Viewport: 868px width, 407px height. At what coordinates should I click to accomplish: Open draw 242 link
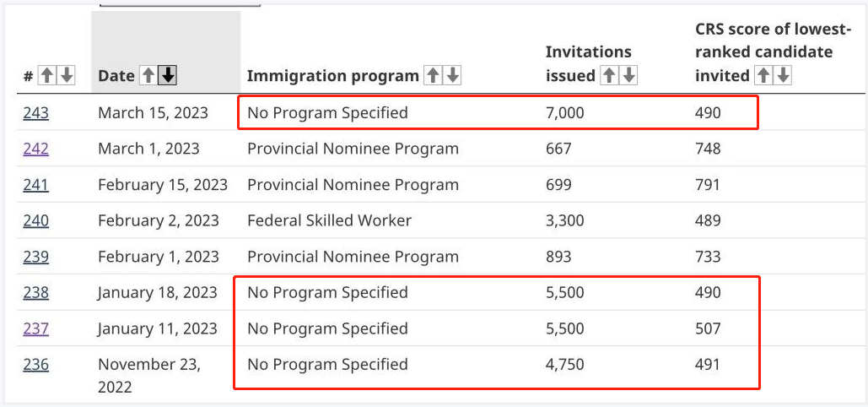tap(36, 149)
